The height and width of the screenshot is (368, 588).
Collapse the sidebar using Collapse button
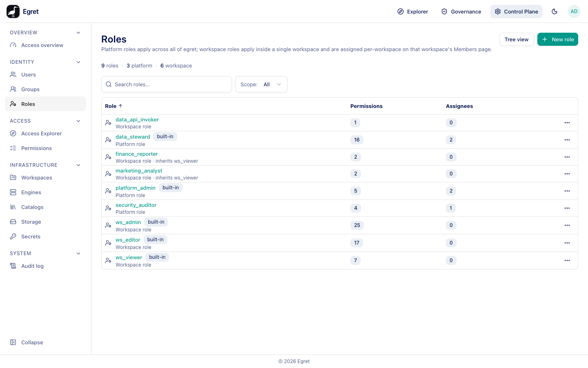(x=45, y=342)
